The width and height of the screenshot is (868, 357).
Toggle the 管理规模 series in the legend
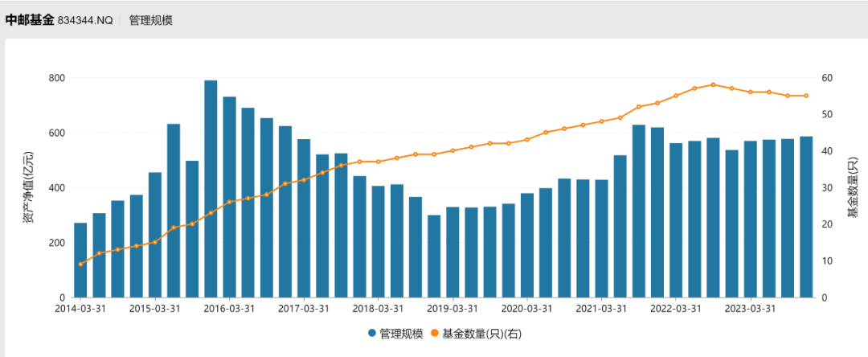click(x=395, y=334)
